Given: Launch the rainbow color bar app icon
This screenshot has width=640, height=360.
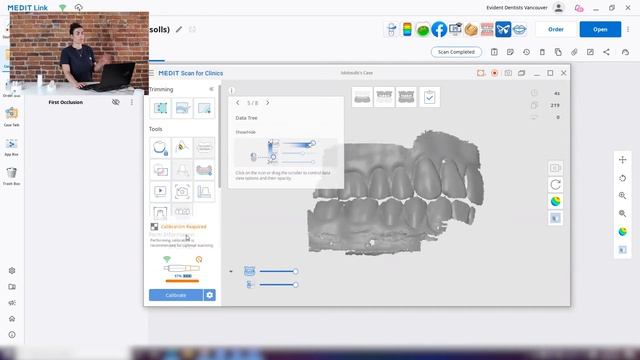Looking at the screenshot, I should 407,29.
